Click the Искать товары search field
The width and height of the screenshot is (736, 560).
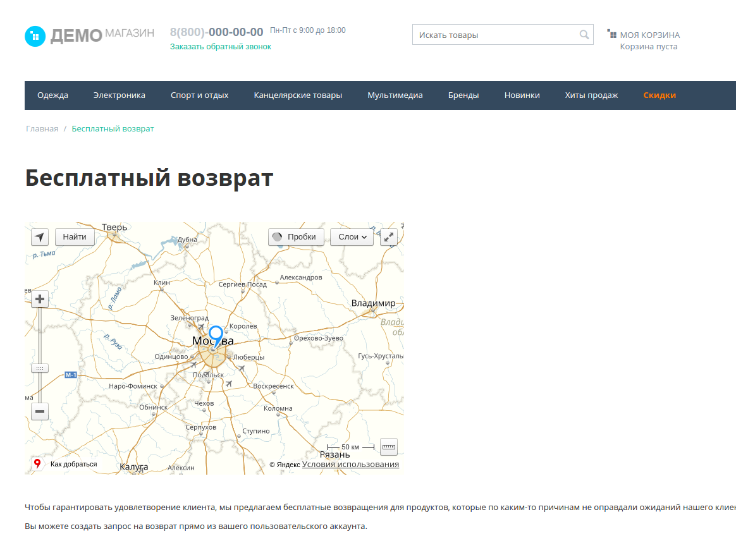(493, 35)
